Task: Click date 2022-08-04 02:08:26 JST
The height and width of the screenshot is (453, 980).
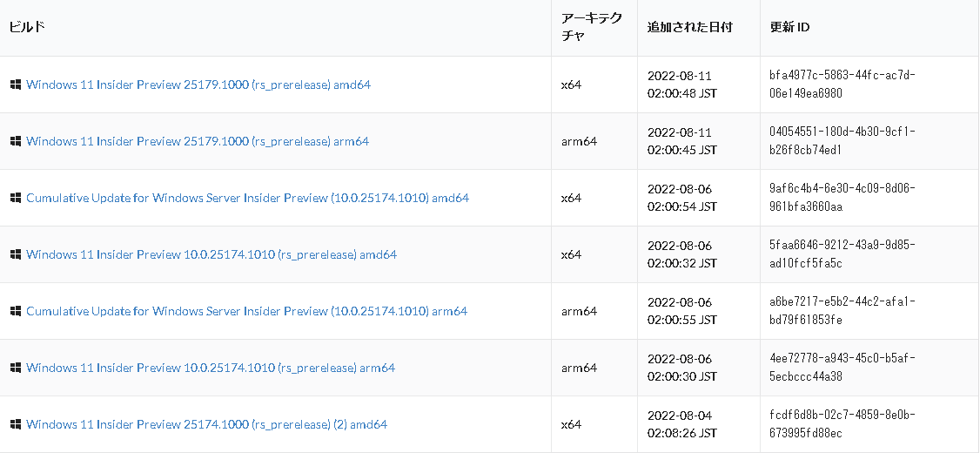Action: tap(681, 424)
